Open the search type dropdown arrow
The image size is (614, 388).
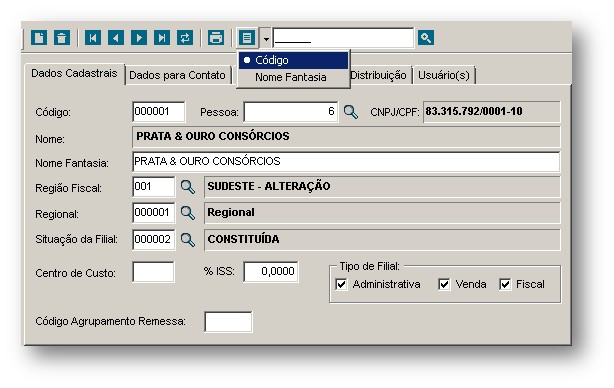pyautogui.click(x=266, y=38)
